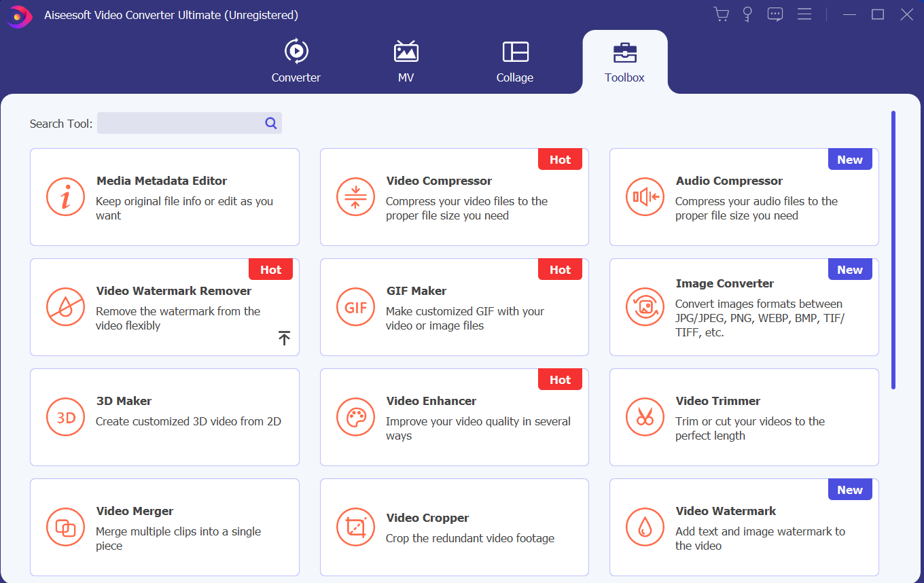Click 'Trim or cut your videos' description
Image resolution: width=924 pixels, height=583 pixels.
click(x=750, y=428)
